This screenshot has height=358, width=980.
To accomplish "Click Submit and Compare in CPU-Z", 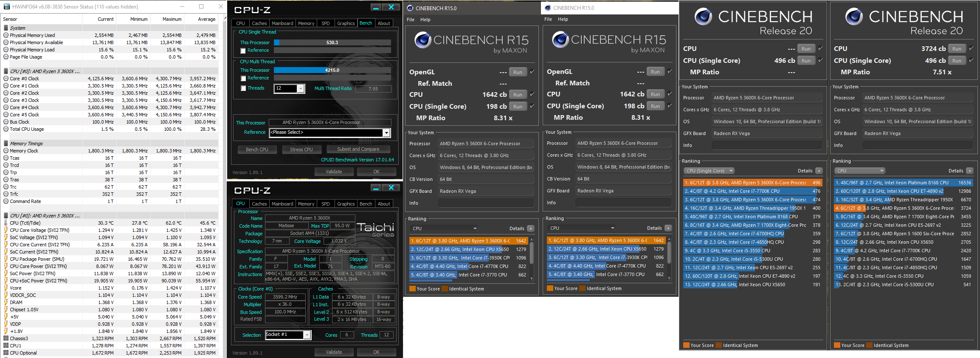I will click(358, 149).
